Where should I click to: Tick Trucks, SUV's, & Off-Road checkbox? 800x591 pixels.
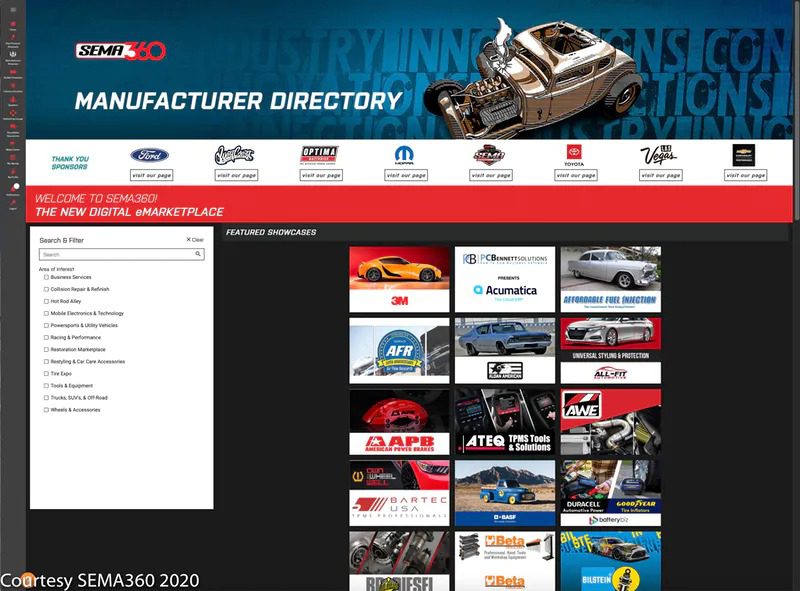46,398
